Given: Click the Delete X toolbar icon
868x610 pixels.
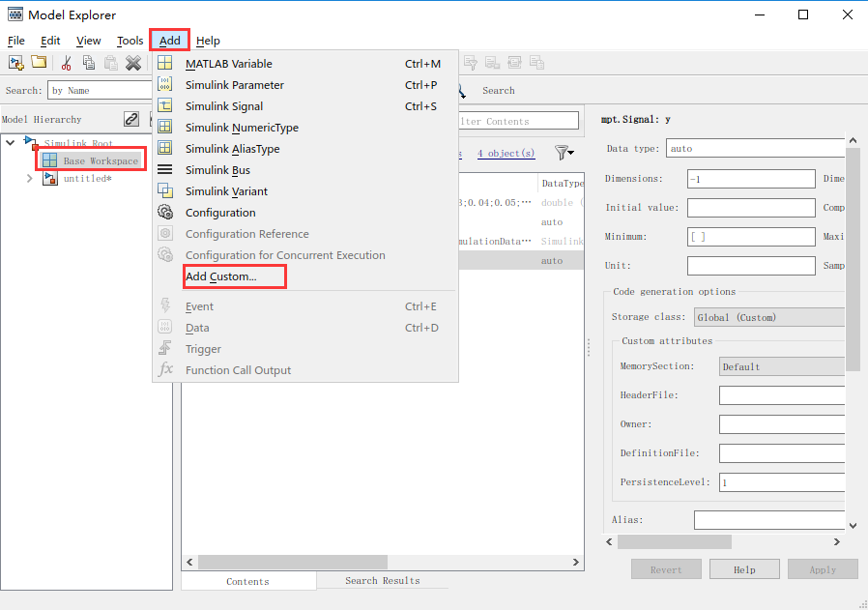Looking at the screenshot, I should (x=132, y=63).
